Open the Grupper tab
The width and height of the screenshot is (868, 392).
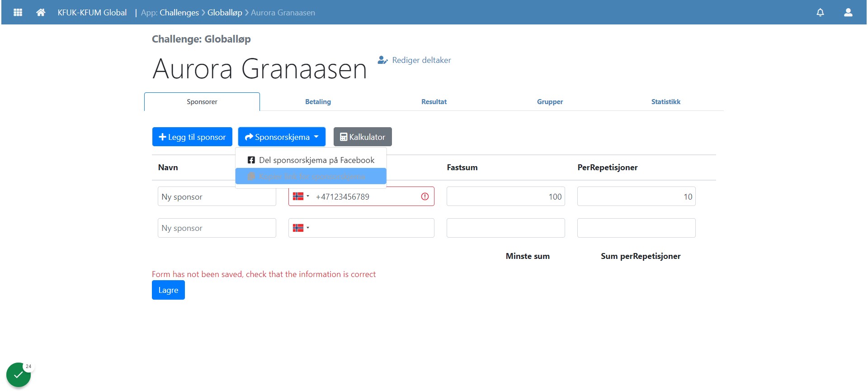click(550, 102)
